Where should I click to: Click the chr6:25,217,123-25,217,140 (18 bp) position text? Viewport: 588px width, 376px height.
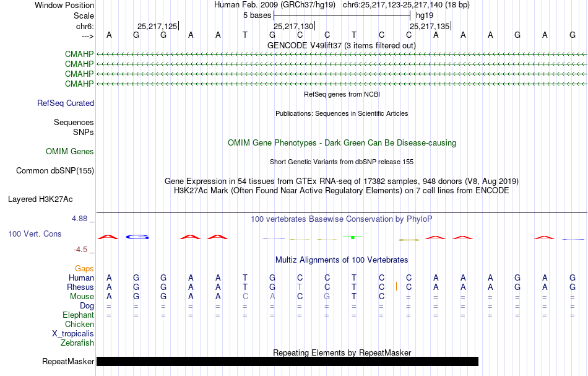click(406, 5)
